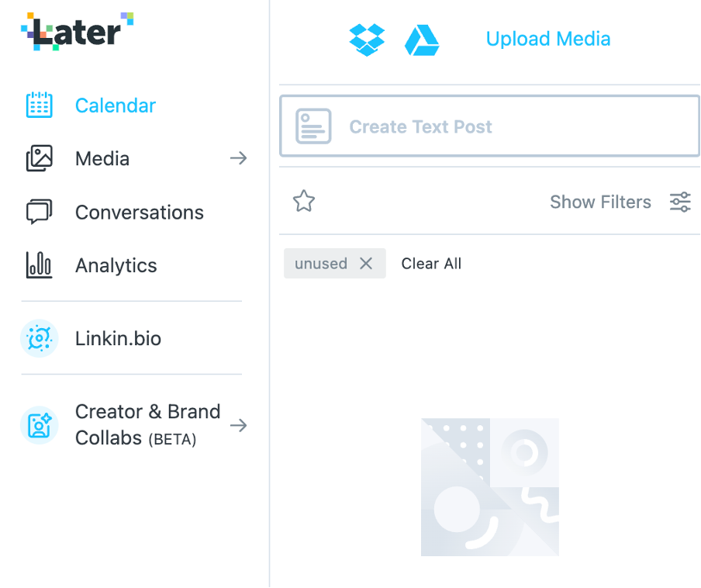The height and width of the screenshot is (588, 701).
Task: Select the Calendar icon in the sidebar
Action: [x=40, y=105]
